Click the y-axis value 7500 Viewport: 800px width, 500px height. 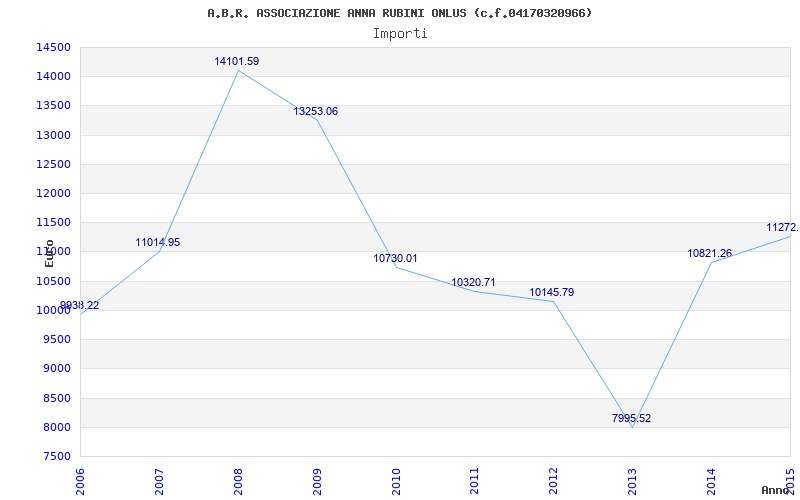(x=56, y=456)
